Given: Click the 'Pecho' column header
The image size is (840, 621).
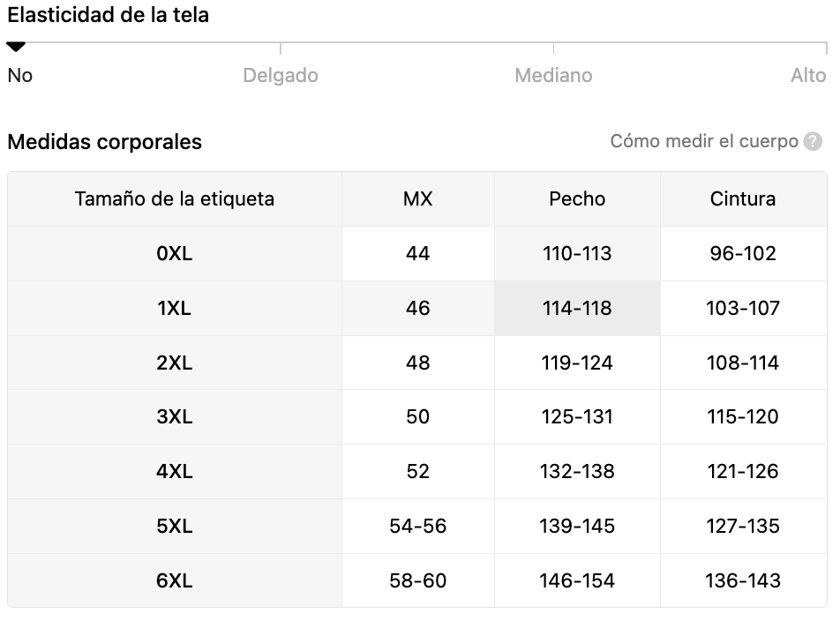Looking at the screenshot, I should (577, 199).
